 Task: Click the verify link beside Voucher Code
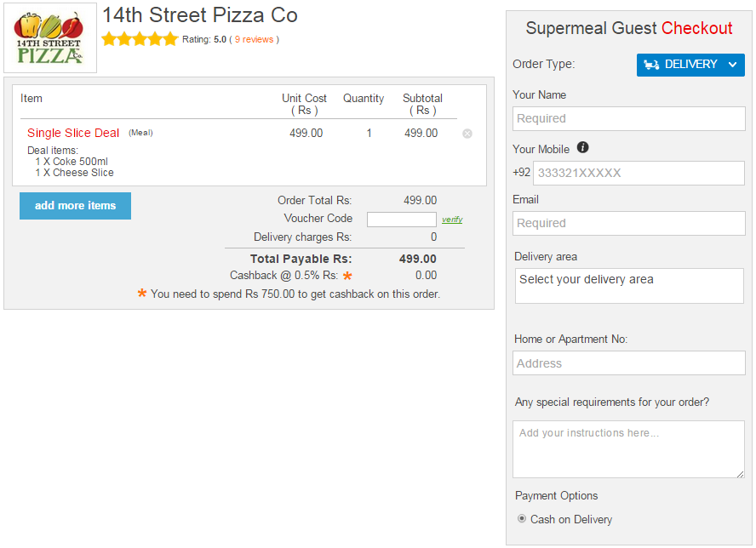(x=452, y=219)
